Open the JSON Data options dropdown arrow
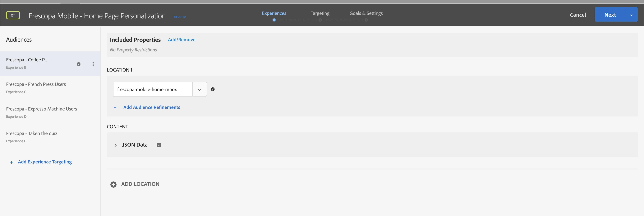The width and height of the screenshot is (644, 216). 159,145
